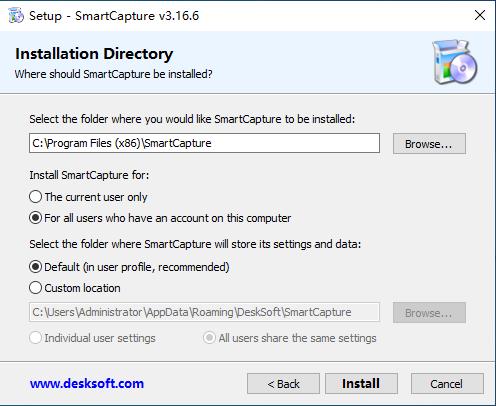Click the custom settings folder path field

(204, 312)
